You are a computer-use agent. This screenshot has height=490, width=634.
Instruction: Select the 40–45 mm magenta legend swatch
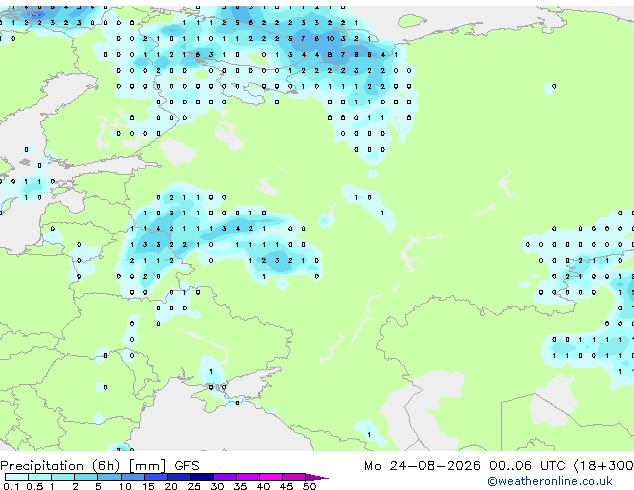(271, 477)
